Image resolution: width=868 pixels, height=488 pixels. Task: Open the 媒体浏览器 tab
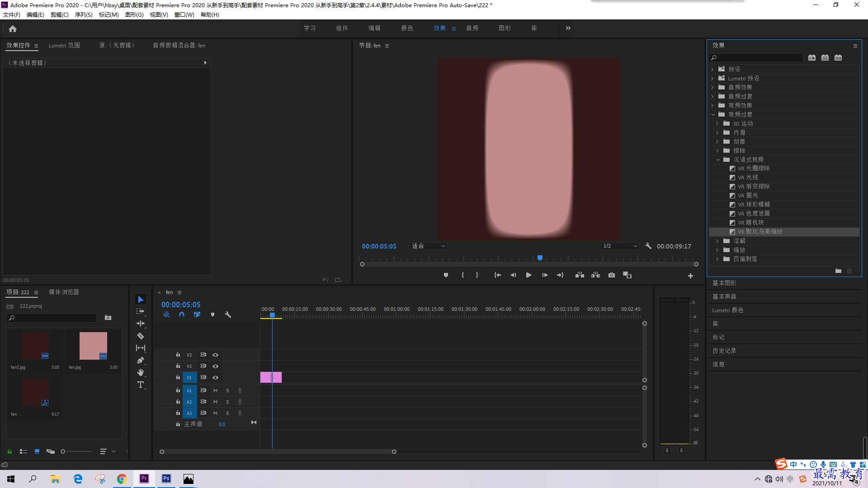pyautogui.click(x=64, y=292)
